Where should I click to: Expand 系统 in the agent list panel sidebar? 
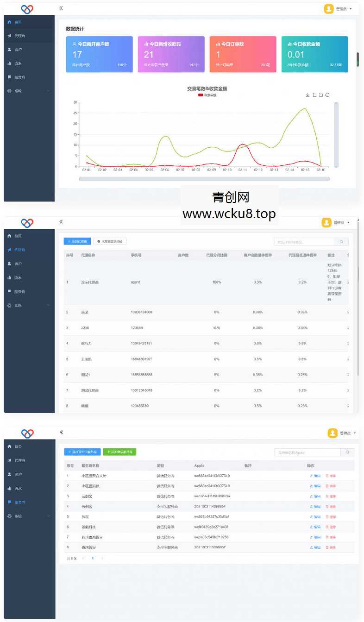[29, 306]
